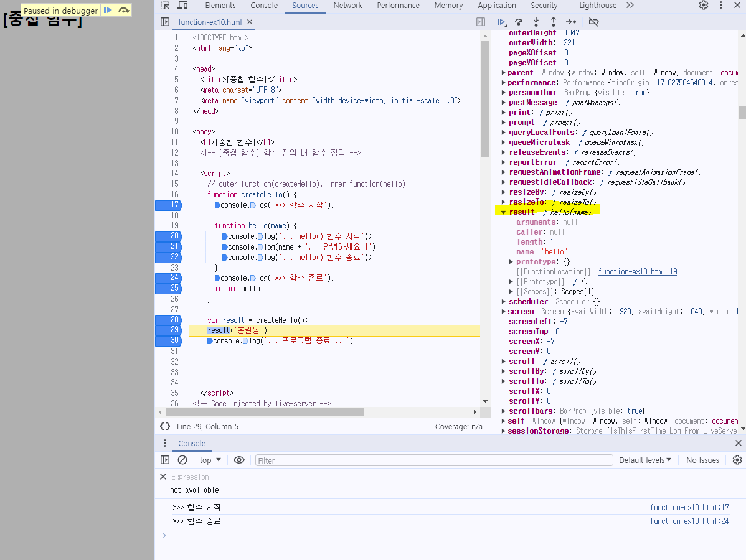Focus the console Filter field
This screenshot has height=560, width=746.
pos(434,460)
